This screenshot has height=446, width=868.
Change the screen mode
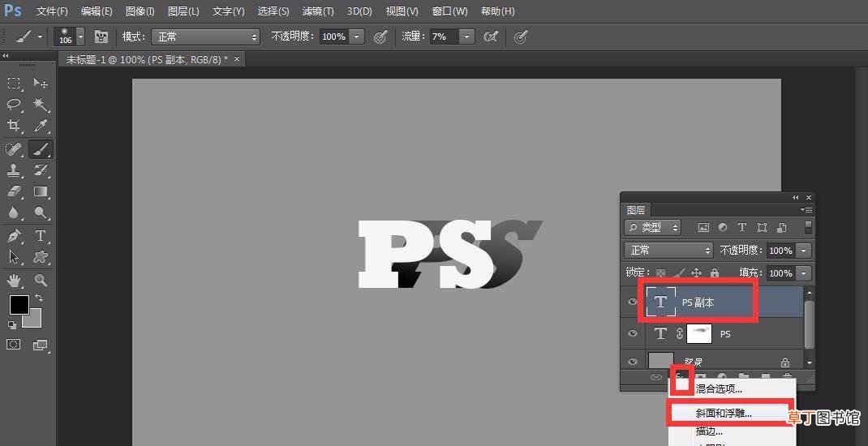(x=41, y=345)
